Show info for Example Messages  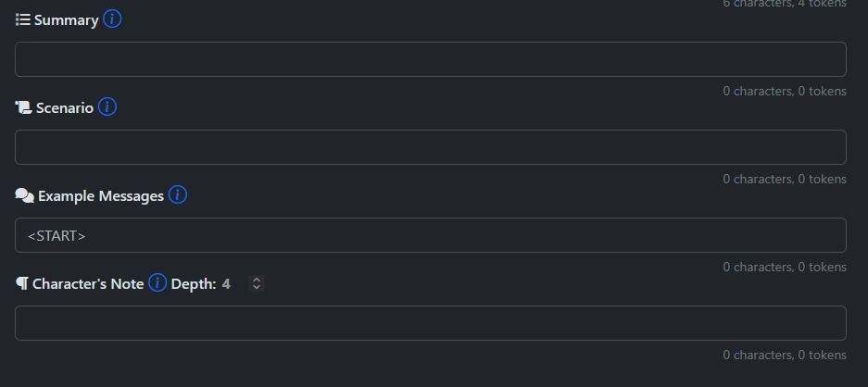tap(178, 194)
